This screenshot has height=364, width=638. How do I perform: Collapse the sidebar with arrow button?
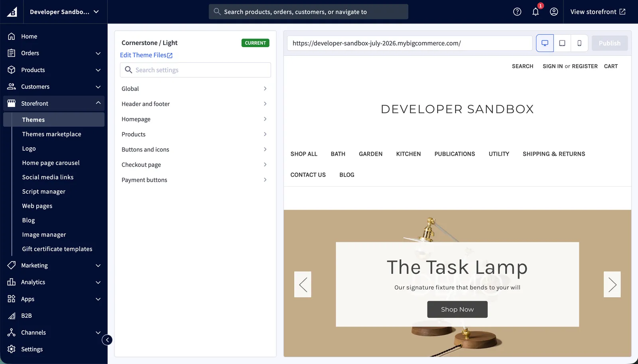(x=107, y=340)
